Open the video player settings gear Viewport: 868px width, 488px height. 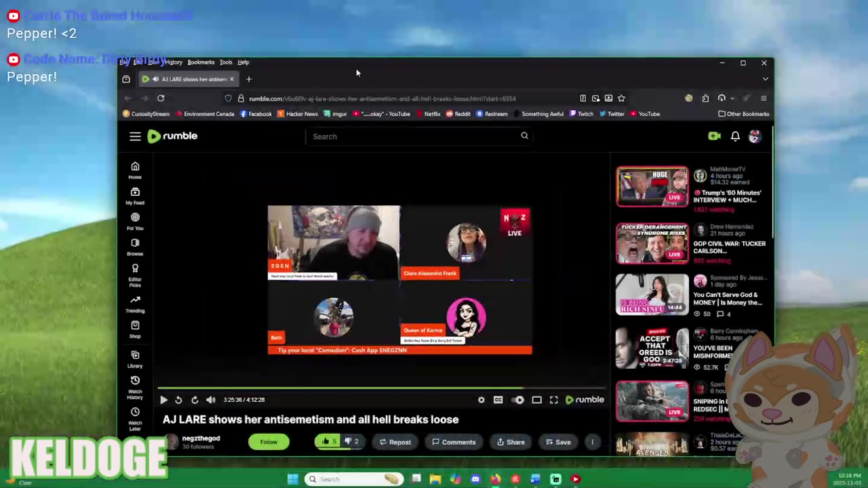[x=481, y=400]
